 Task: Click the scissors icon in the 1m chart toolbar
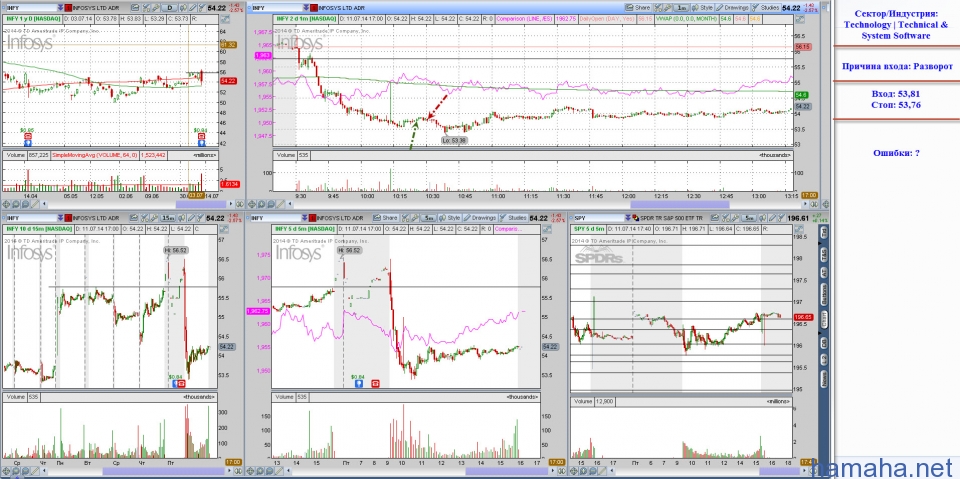(658, 7)
